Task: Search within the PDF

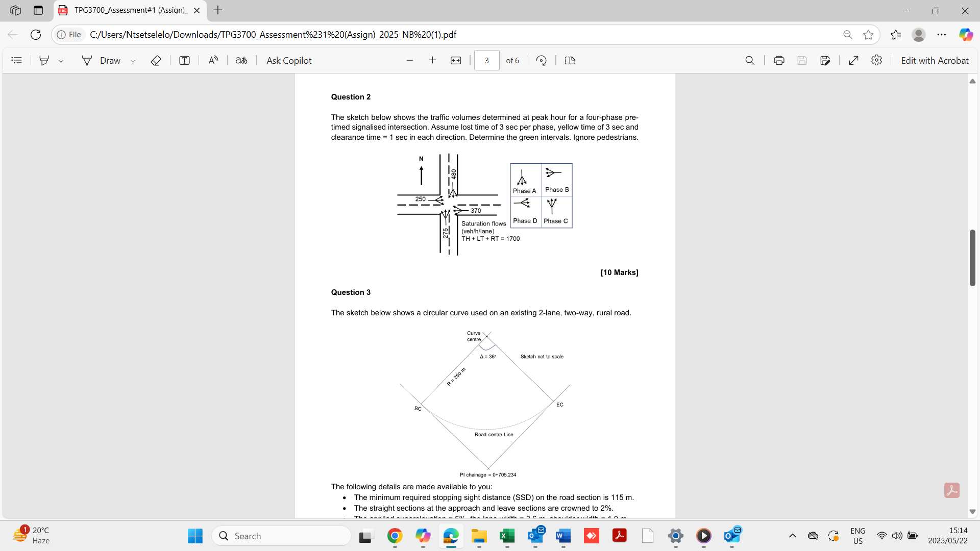Action: pos(750,60)
